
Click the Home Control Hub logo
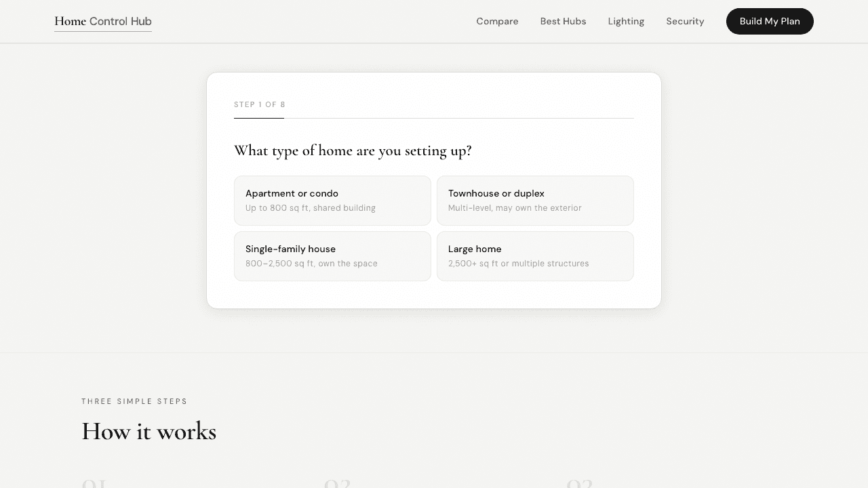[103, 21]
